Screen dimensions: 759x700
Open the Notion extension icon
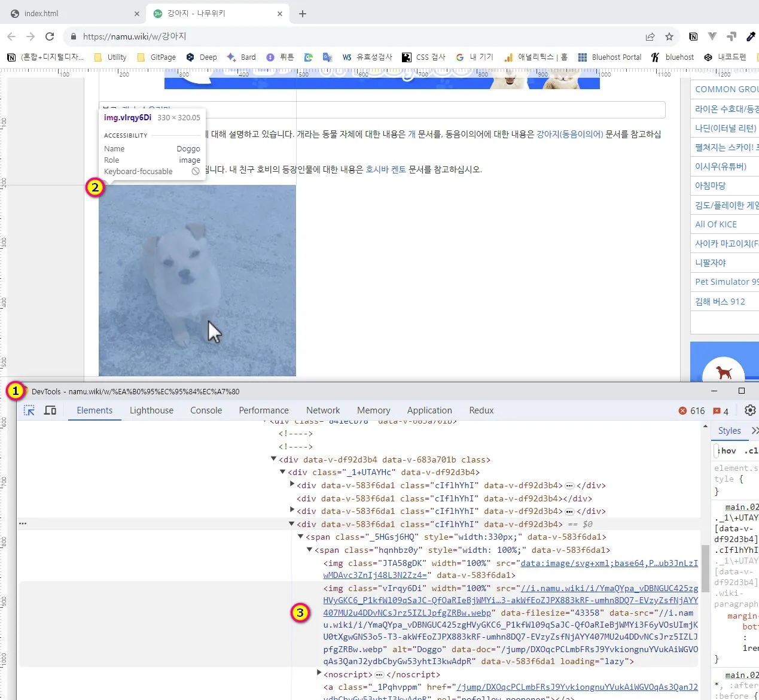(693, 36)
